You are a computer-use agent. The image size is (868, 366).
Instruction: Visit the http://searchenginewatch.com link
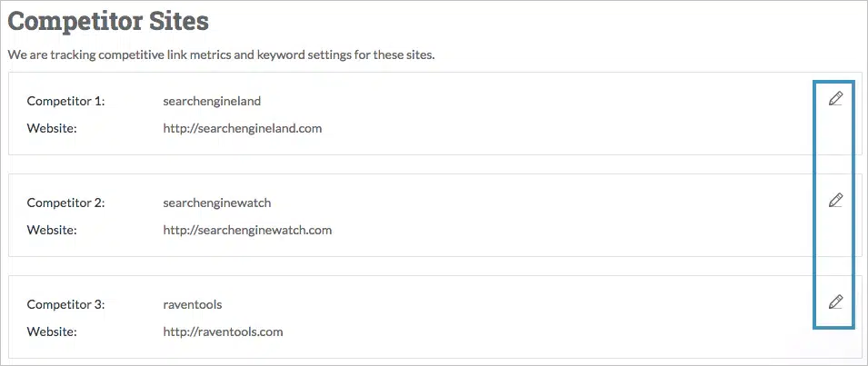(x=247, y=231)
